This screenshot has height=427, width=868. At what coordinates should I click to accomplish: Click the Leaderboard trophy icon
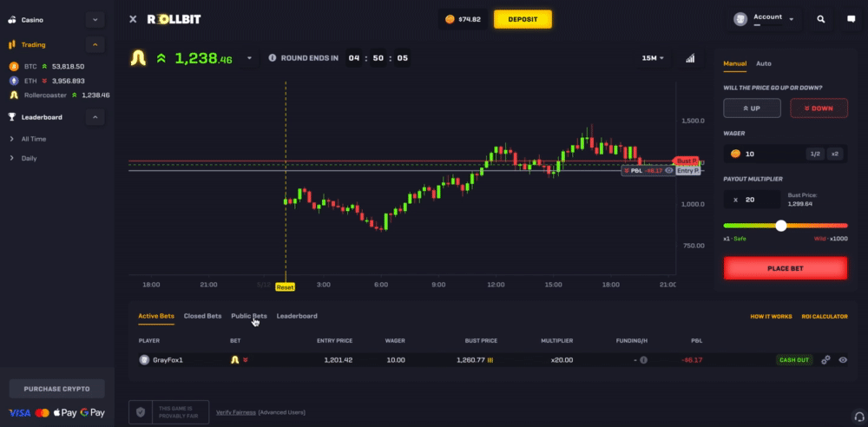(x=12, y=117)
